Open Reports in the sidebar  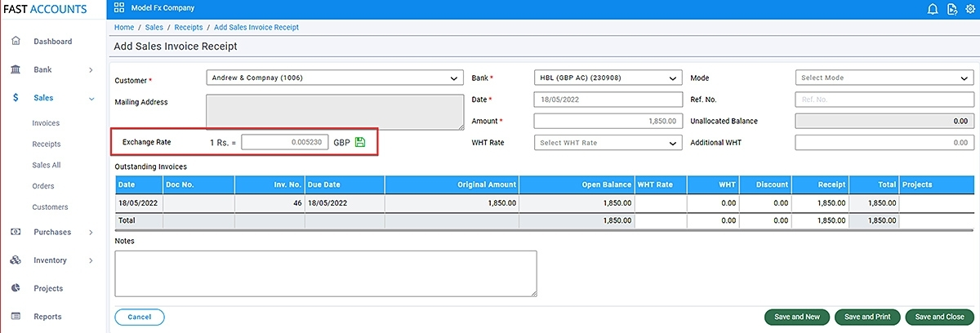pyautogui.click(x=47, y=317)
